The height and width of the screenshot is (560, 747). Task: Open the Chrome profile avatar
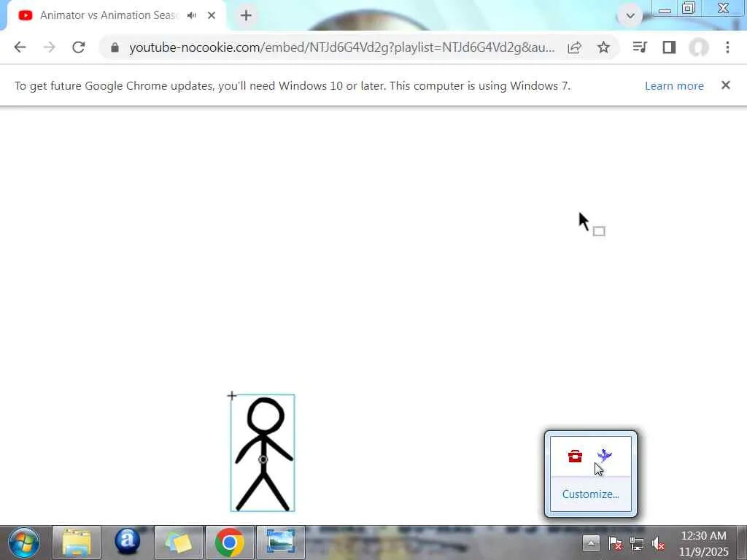pos(698,47)
